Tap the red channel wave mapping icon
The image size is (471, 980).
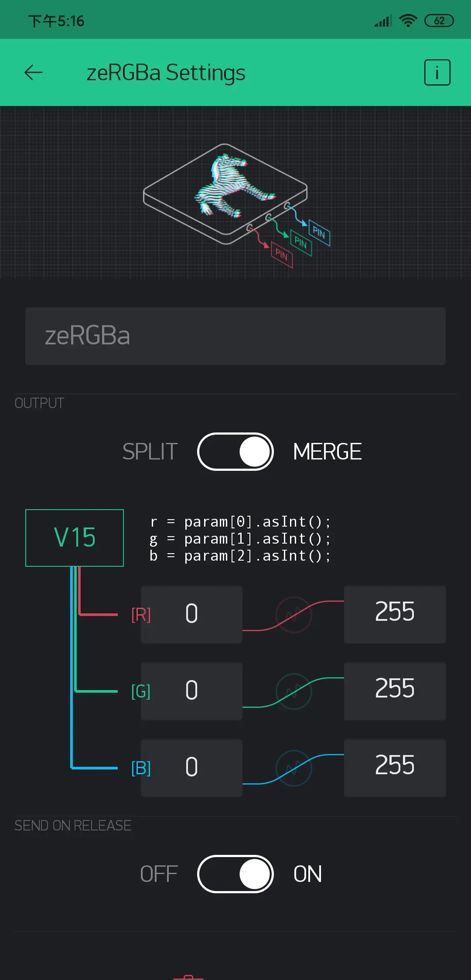pos(294,615)
